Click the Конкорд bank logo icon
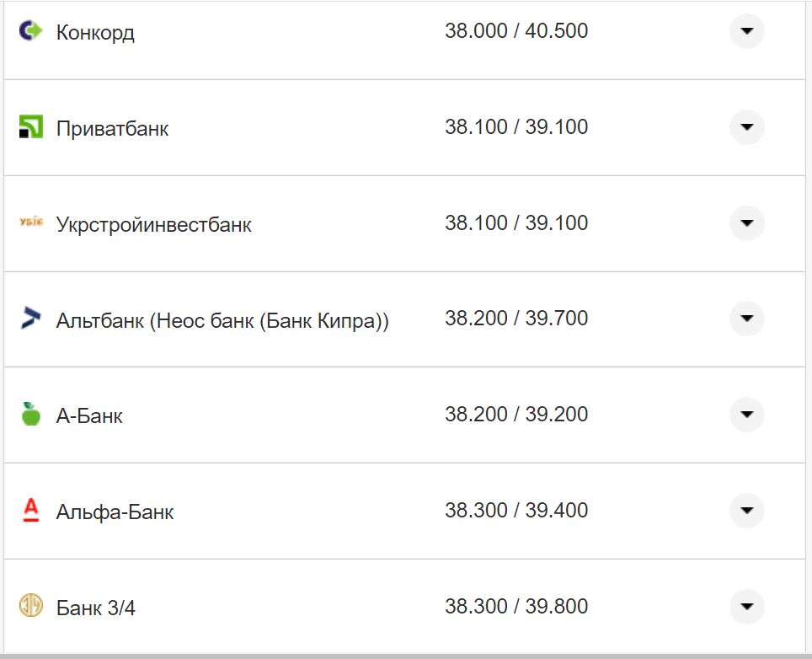Screen dimensions: 812x659 [31, 32]
